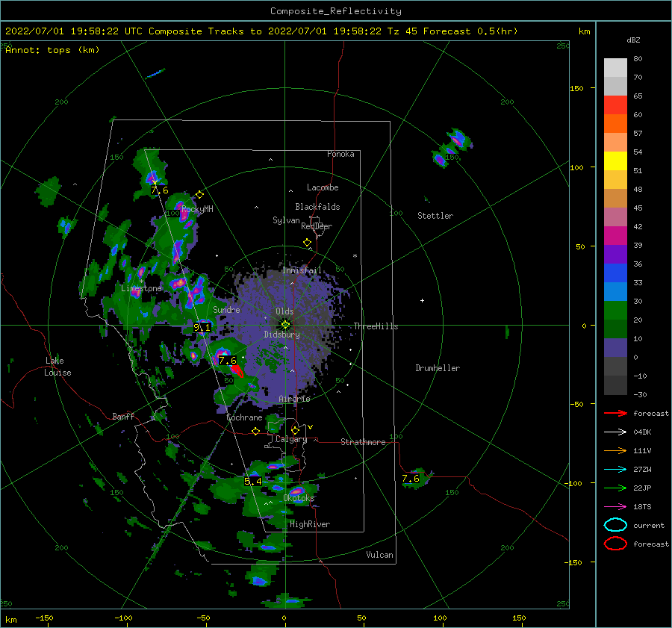Click the cyan 27ZW arrow legend icon

click(615, 470)
